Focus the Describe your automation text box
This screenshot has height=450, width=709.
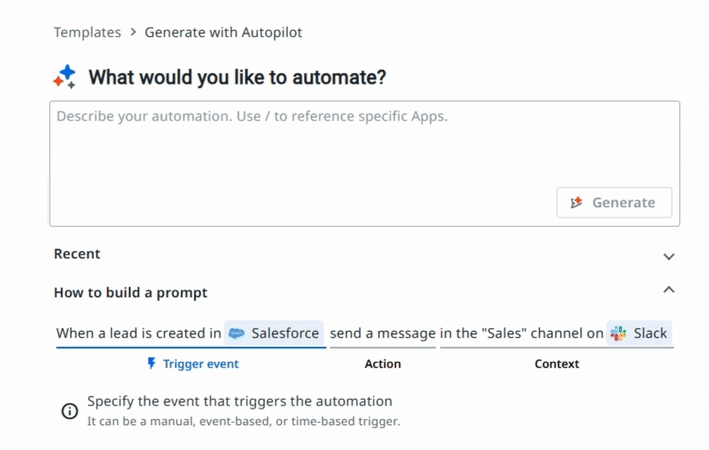pyautogui.click(x=364, y=163)
